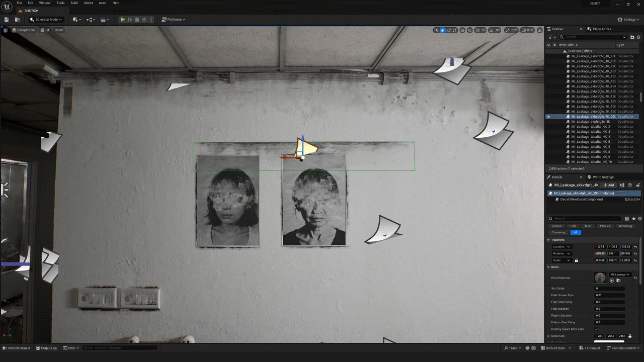Image resolution: width=644 pixels, height=362 pixels.
Task: Click the Add component button in Details
Action: 609,185
